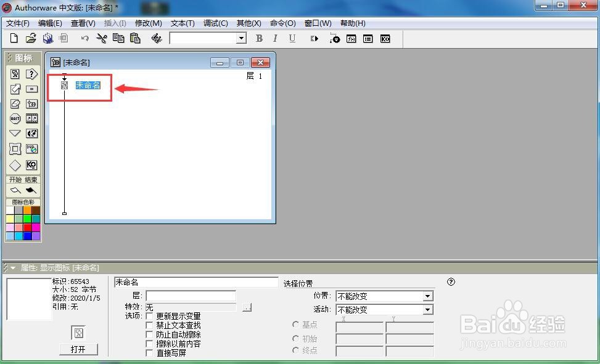600x364 pixels.
Task: Select the 数字电影 (movie) icon tool
Action: pos(32,118)
